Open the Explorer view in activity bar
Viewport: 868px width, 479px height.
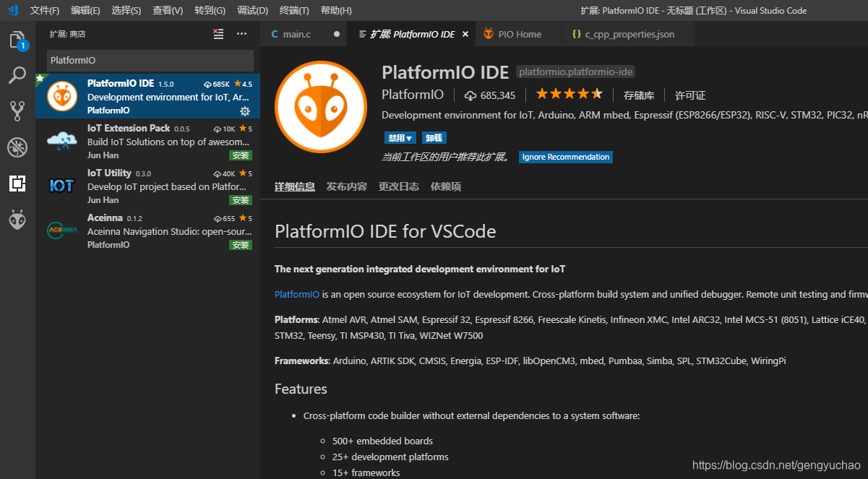click(17, 40)
